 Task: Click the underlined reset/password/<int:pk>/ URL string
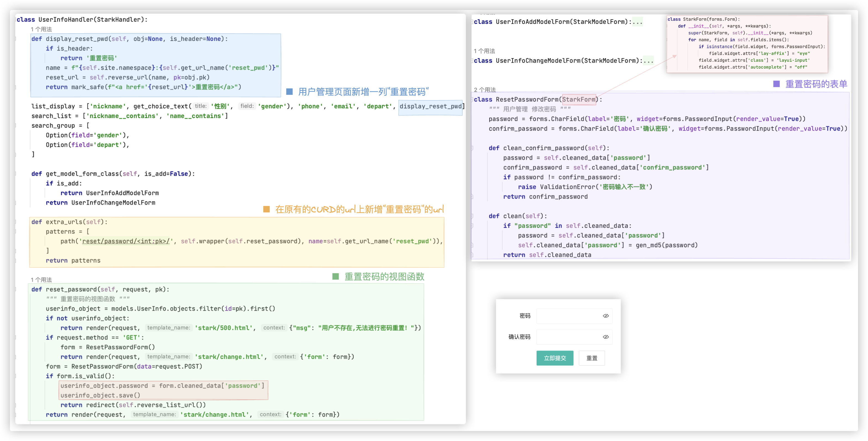point(126,242)
